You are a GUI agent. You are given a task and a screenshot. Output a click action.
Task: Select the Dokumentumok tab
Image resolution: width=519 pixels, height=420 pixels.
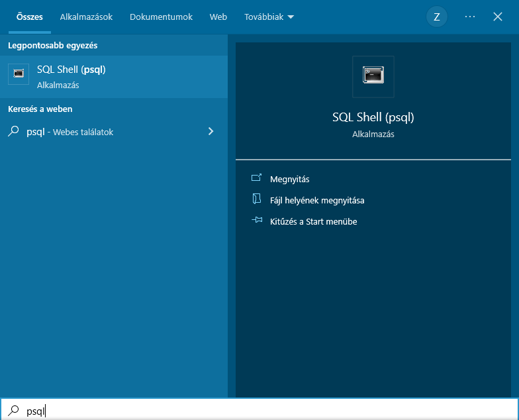tap(161, 17)
